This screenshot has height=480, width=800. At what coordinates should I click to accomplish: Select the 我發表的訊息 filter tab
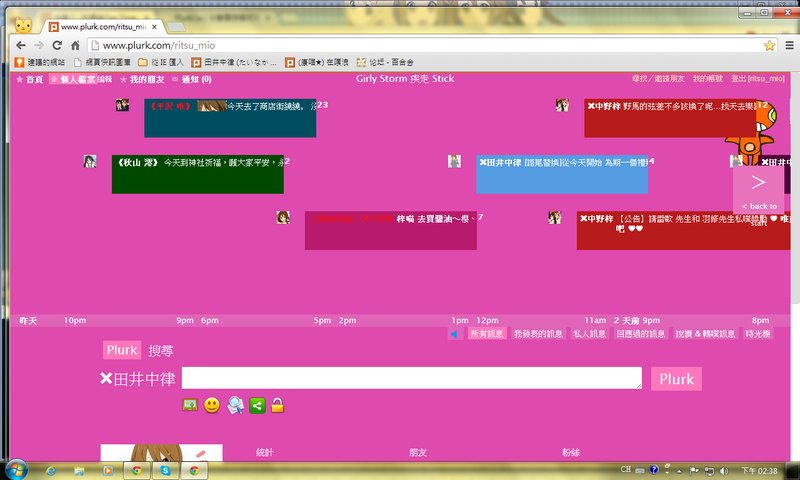pyautogui.click(x=538, y=334)
